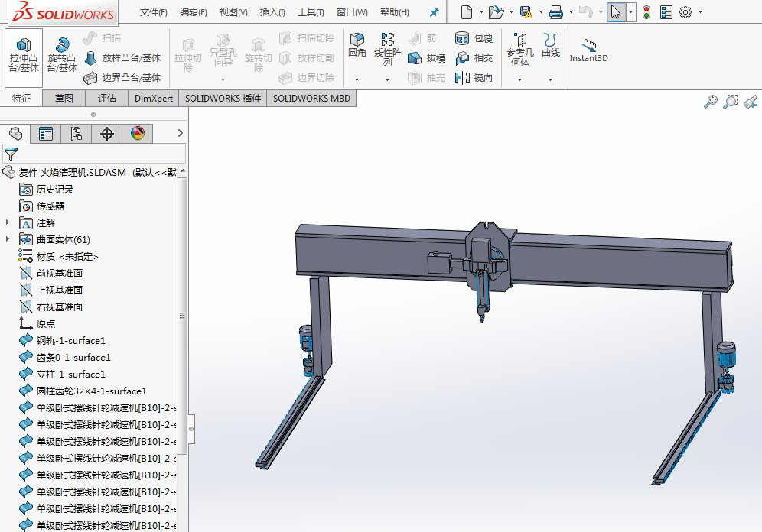Click the Zoom to Fit magnifier icon
Screen dimensions: 762x532
point(711,102)
